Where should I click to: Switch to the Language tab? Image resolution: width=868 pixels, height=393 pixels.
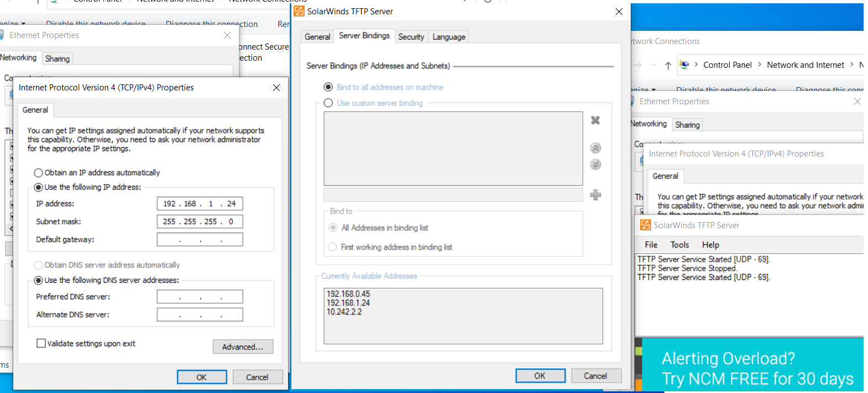449,37
